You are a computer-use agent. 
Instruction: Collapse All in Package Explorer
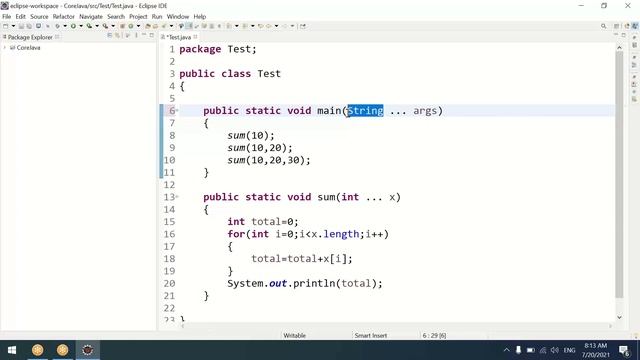click(x=109, y=36)
